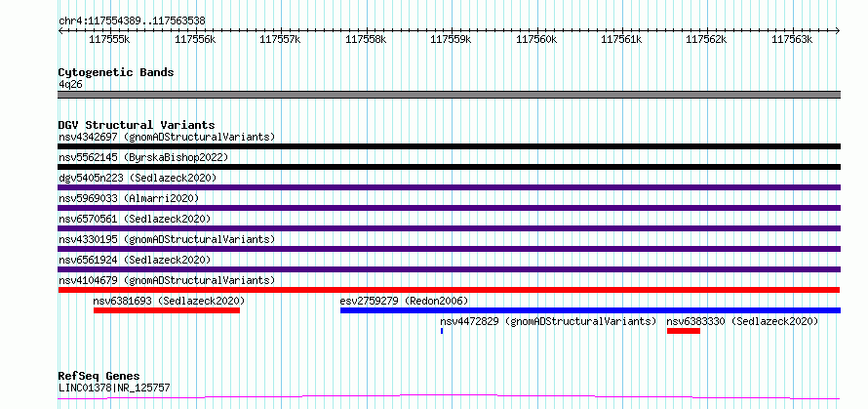Click the 117563k ruler tick label
This screenshot has height=409, width=868.
[792, 39]
